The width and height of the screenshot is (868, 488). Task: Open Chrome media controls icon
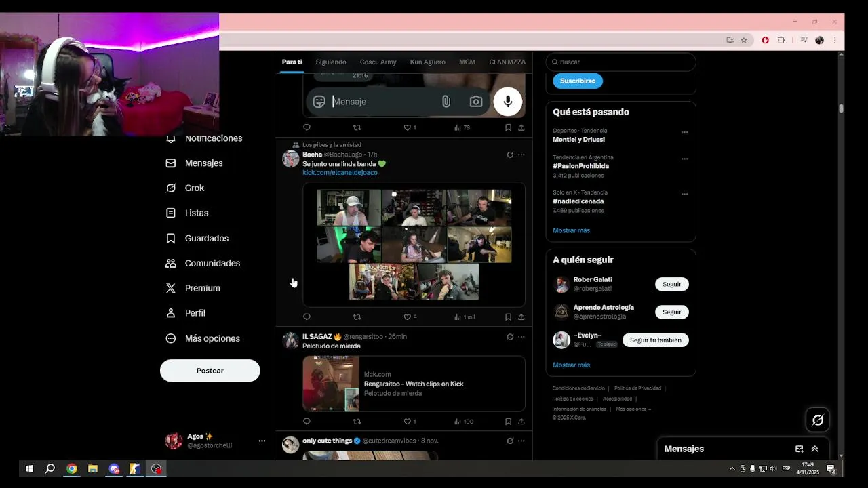tap(804, 40)
